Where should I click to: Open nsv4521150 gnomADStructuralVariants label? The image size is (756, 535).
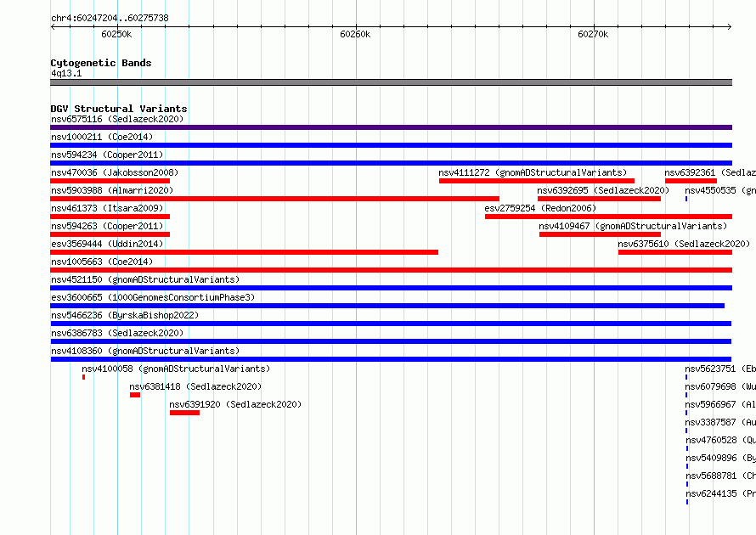click(145, 279)
